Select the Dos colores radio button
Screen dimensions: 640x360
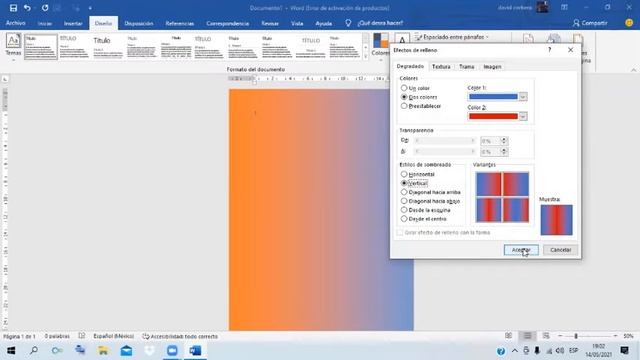coord(404,97)
